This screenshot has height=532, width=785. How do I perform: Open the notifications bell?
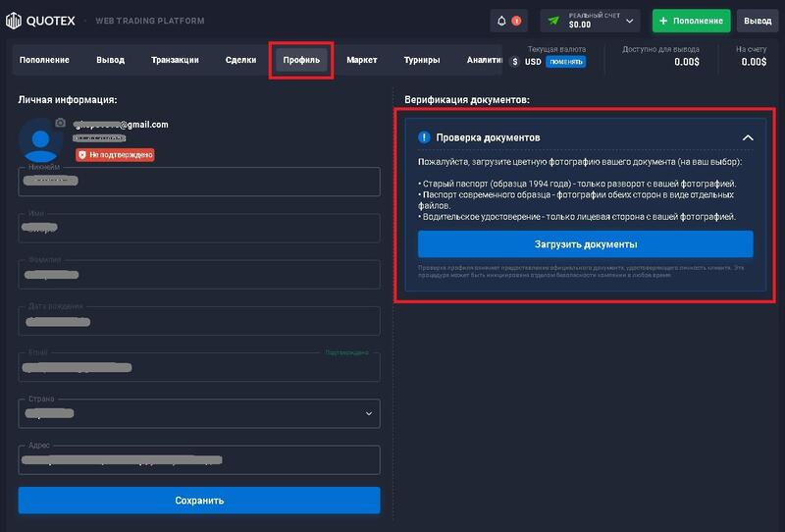[x=501, y=21]
